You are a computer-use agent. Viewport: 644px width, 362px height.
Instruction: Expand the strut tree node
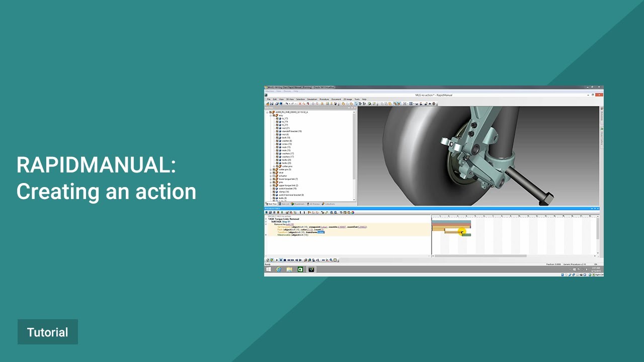click(271, 172)
